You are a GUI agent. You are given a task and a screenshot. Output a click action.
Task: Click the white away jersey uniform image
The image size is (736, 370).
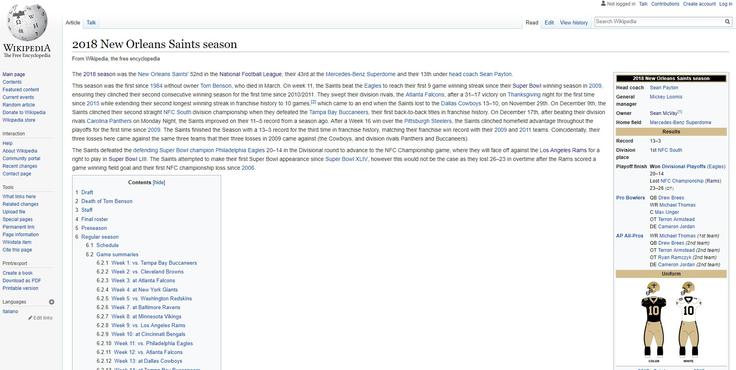(688, 319)
